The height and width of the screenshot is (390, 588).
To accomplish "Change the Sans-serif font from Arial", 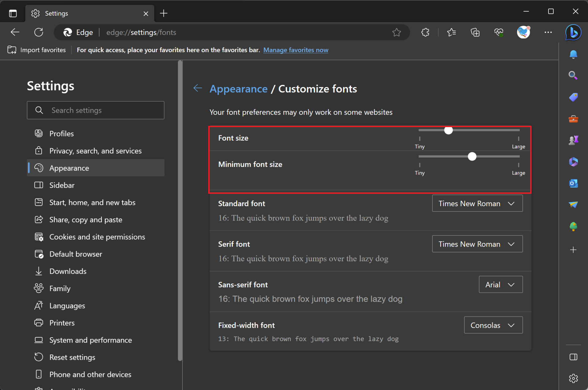I will coord(500,284).
